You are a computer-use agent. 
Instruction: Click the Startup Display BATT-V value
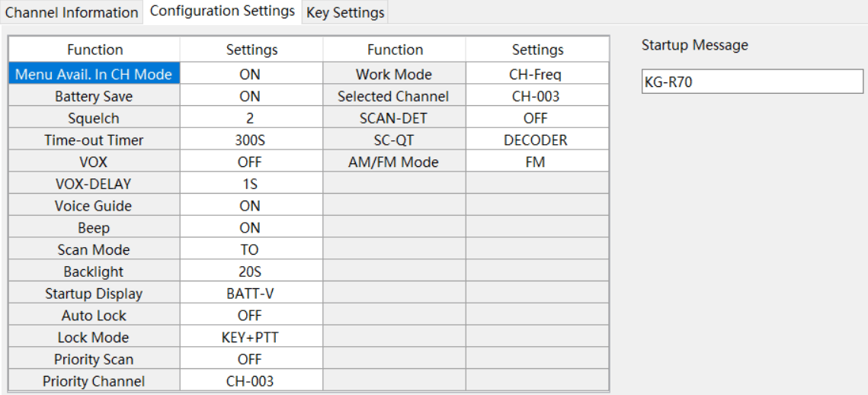(x=251, y=294)
